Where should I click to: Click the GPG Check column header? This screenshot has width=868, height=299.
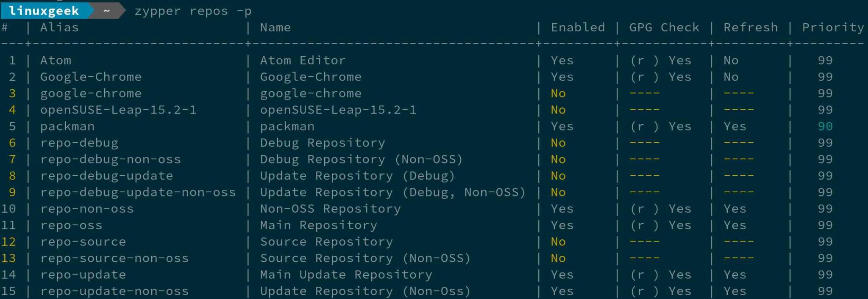click(664, 28)
